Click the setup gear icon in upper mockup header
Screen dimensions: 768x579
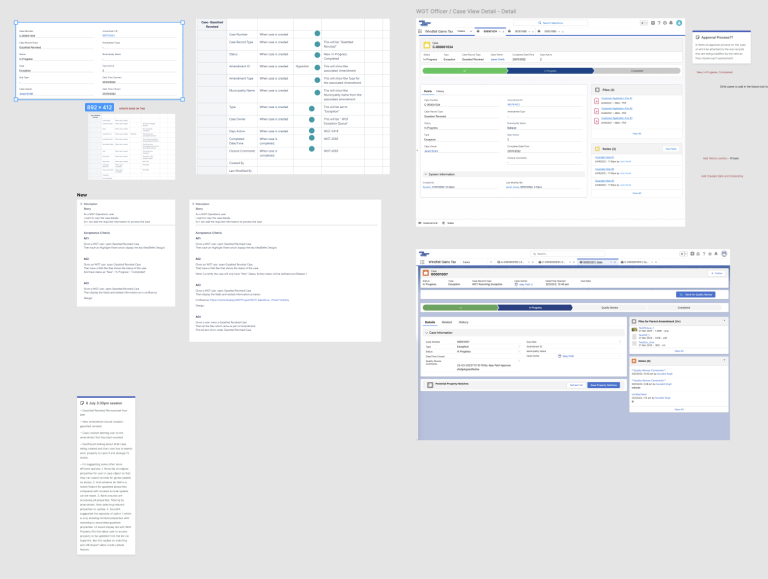pos(665,23)
